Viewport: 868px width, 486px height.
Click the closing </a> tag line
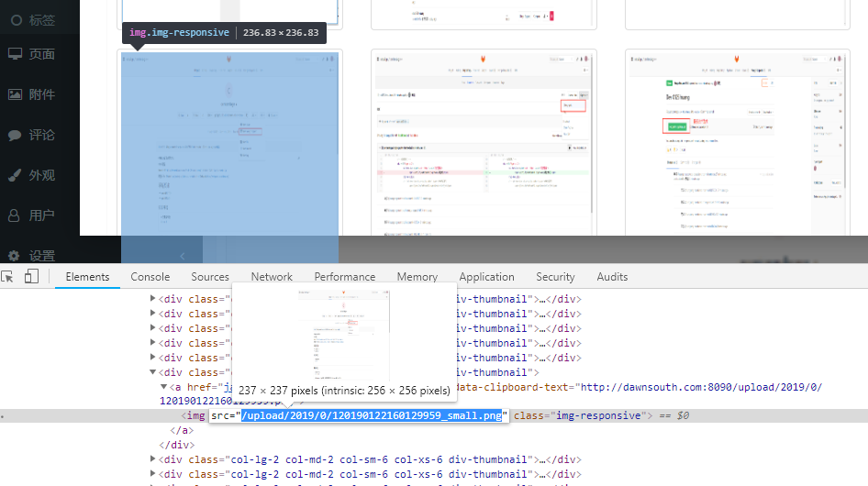click(x=182, y=430)
